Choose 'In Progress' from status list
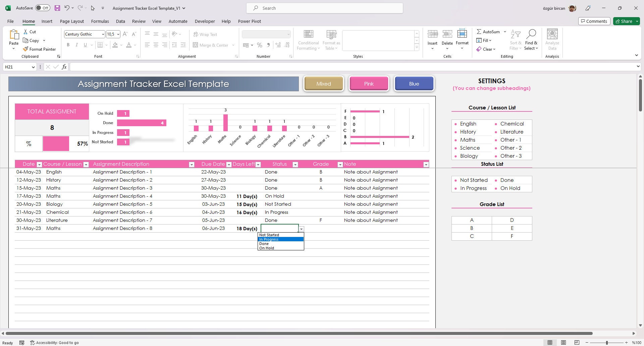Viewport: 644px width, 346px height. click(281, 239)
